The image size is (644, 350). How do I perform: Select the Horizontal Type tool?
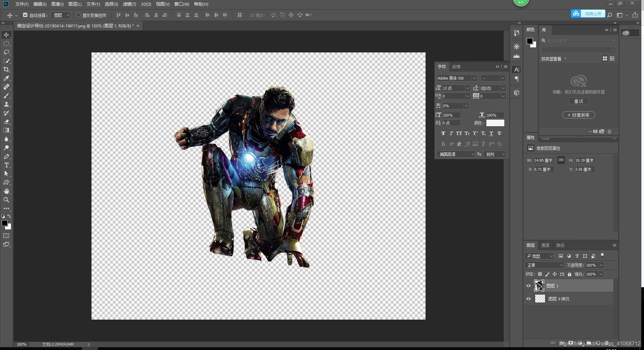point(6,165)
